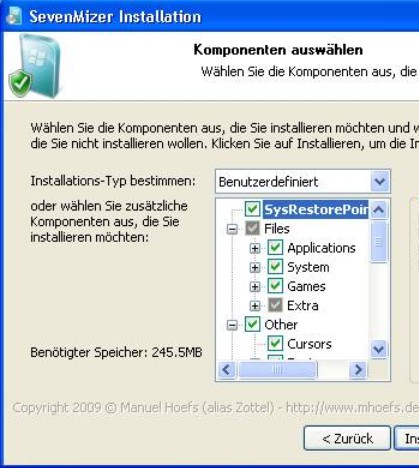Click the horizontal scroll left arrow

pos(227,369)
